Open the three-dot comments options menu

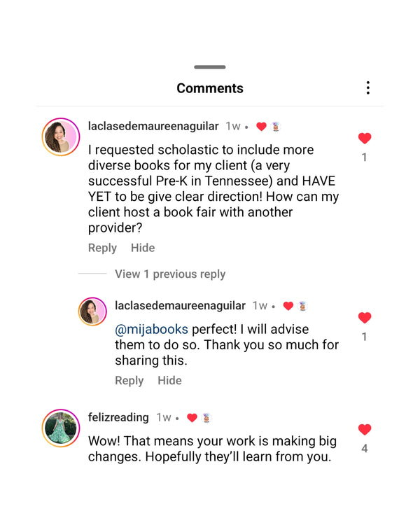367,88
